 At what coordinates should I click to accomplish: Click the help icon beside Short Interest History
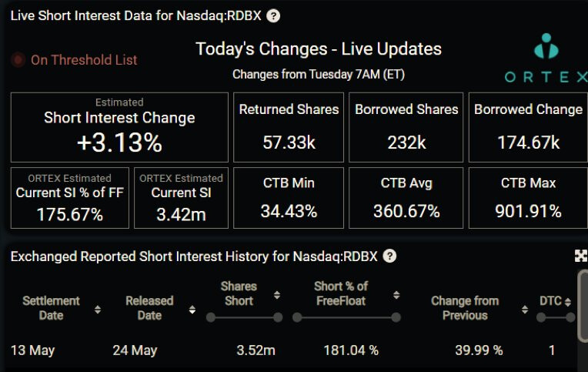click(x=389, y=256)
